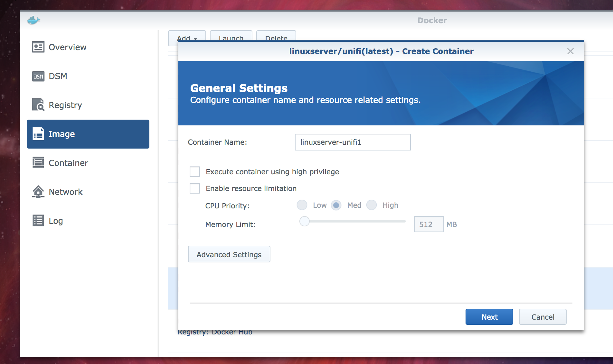Open the Overview section
Screen dimensions: 613x364
88,47
